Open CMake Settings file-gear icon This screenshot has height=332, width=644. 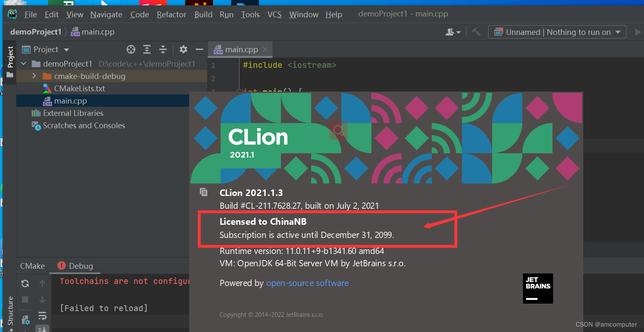25,320
